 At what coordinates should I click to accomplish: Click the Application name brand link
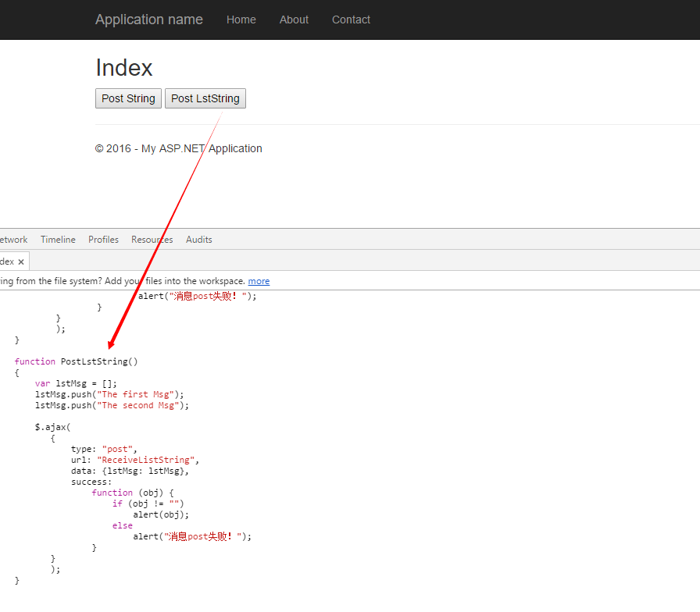pos(148,20)
